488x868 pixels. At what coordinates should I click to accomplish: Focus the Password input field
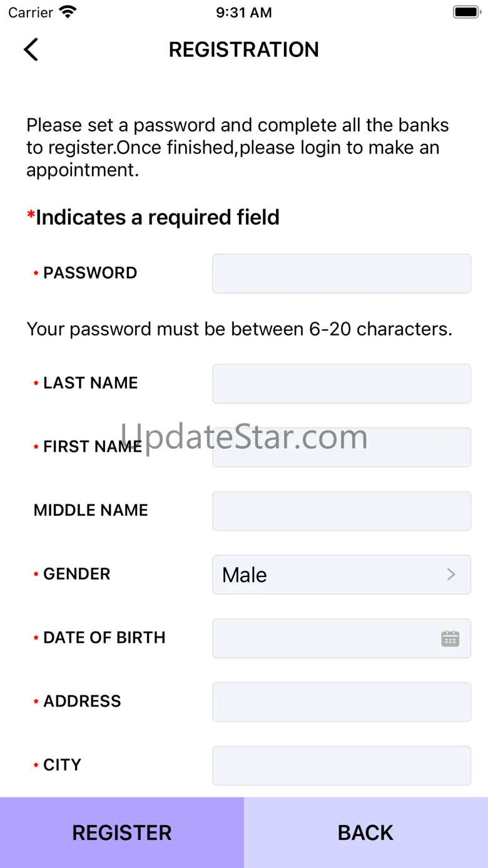pos(341,273)
